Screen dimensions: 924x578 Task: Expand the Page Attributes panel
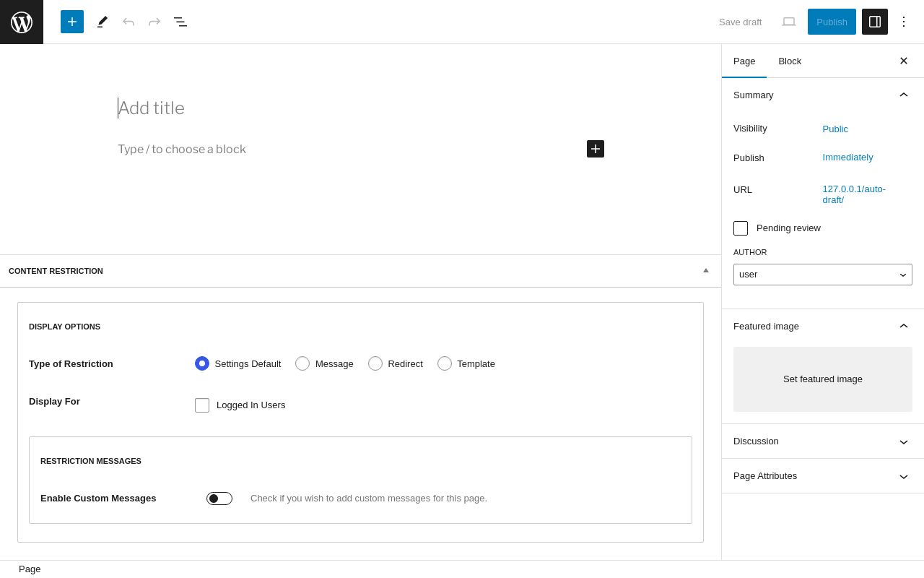tap(823, 476)
